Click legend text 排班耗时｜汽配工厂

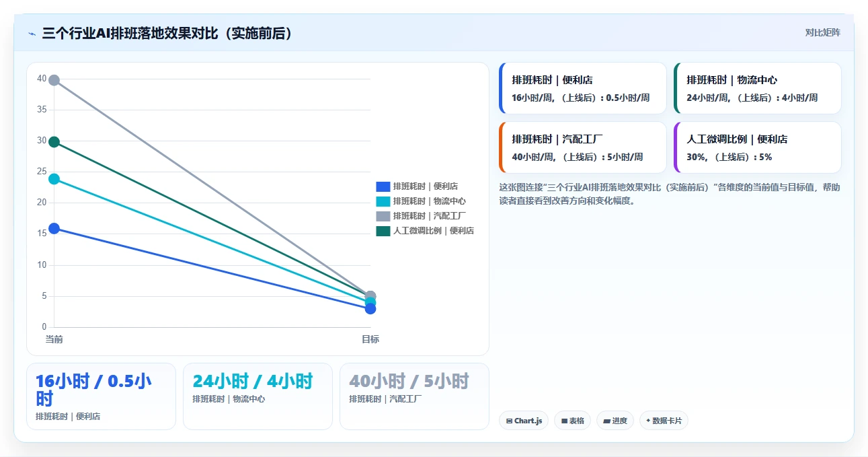tap(429, 216)
